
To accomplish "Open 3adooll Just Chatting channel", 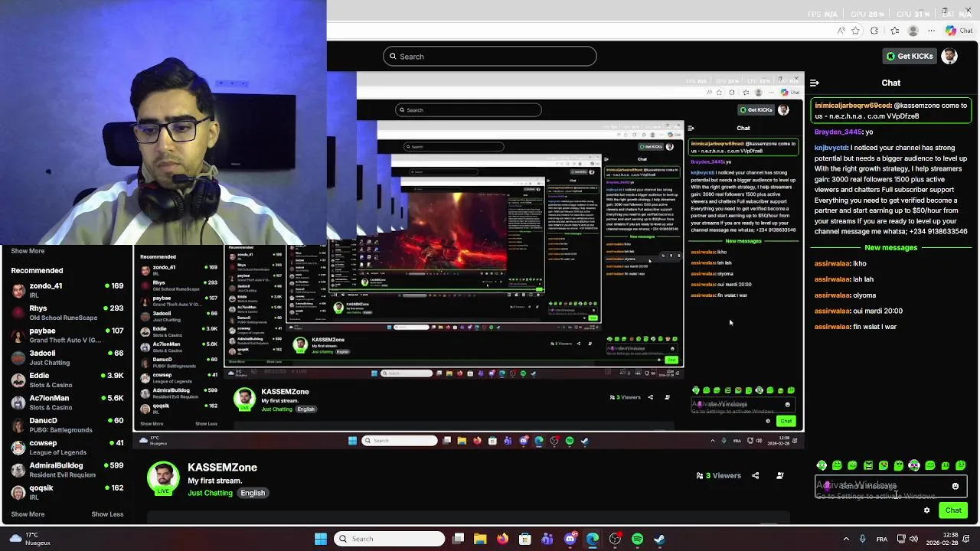I will pos(67,357).
